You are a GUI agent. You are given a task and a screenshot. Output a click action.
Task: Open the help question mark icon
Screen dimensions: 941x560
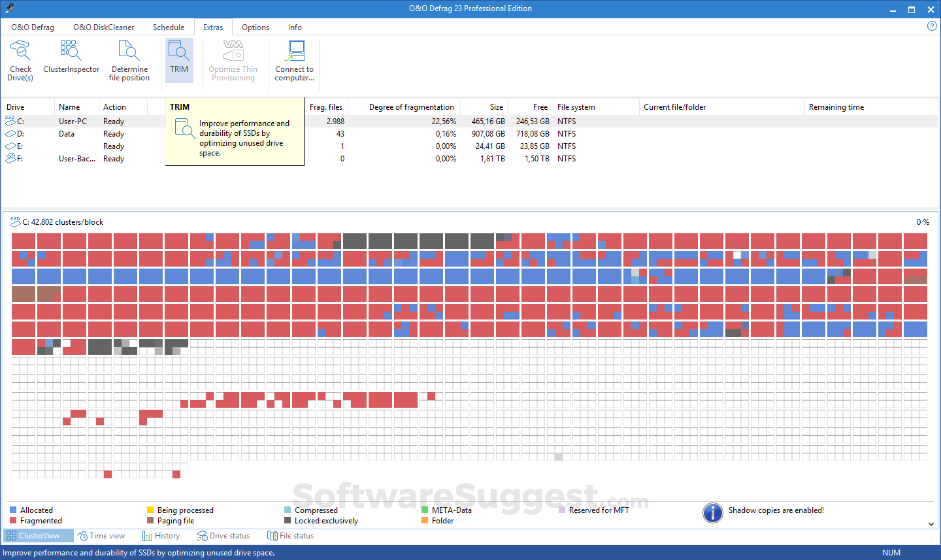[x=932, y=25]
